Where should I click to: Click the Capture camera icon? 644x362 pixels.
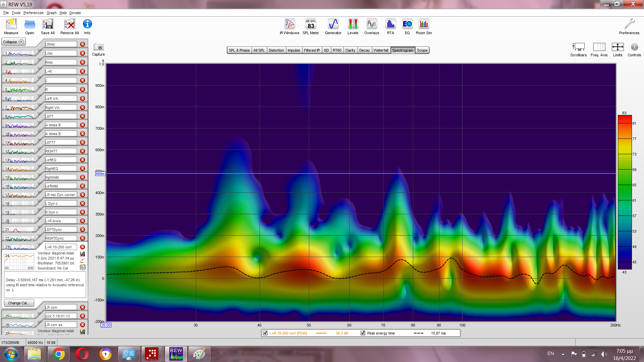click(98, 47)
